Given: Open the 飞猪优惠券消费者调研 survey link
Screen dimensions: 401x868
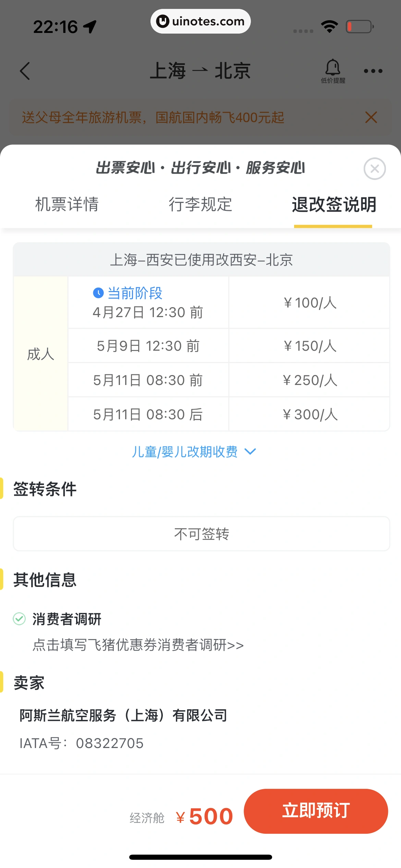Looking at the screenshot, I should click(x=138, y=645).
